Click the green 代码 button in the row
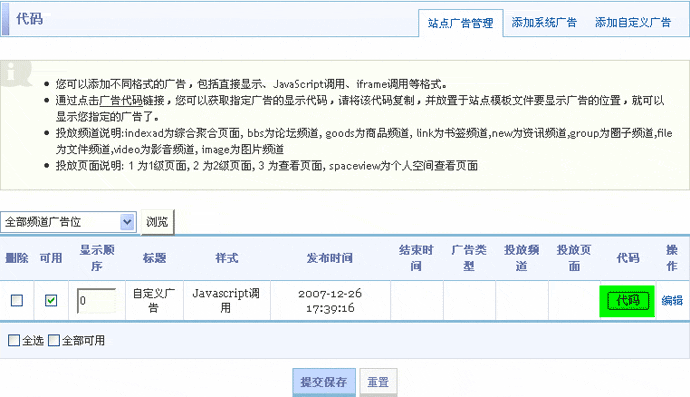The height and width of the screenshot is (397, 690). (x=628, y=301)
